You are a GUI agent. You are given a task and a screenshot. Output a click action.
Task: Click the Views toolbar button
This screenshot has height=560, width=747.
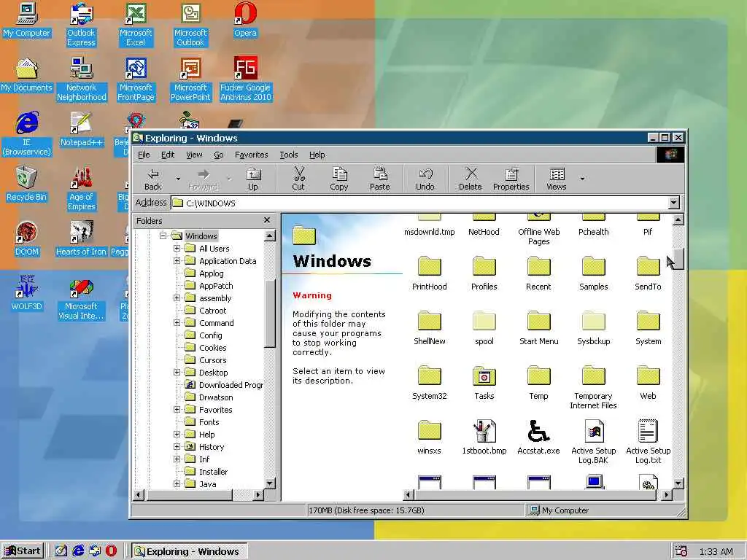point(557,179)
